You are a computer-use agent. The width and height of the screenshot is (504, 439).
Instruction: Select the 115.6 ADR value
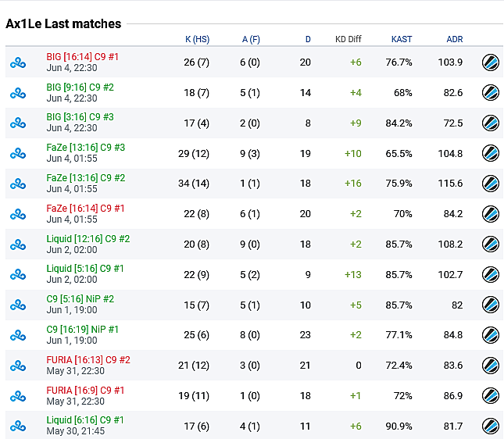[x=450, y=184]
